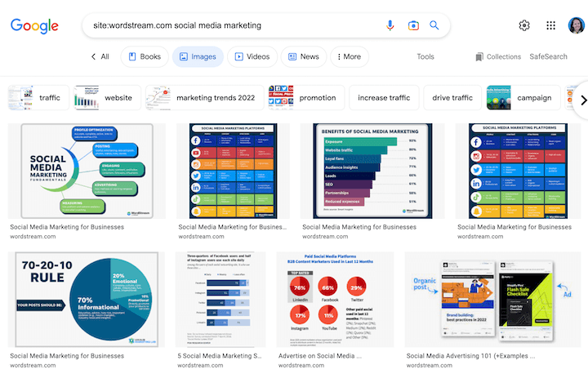Open search by image camera icon
Viewport: 588px width, 374px height.
click(x=413, y=25)
